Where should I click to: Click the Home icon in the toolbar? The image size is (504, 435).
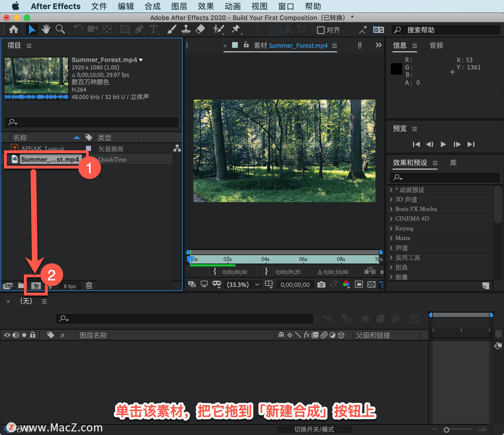(14, 29)
